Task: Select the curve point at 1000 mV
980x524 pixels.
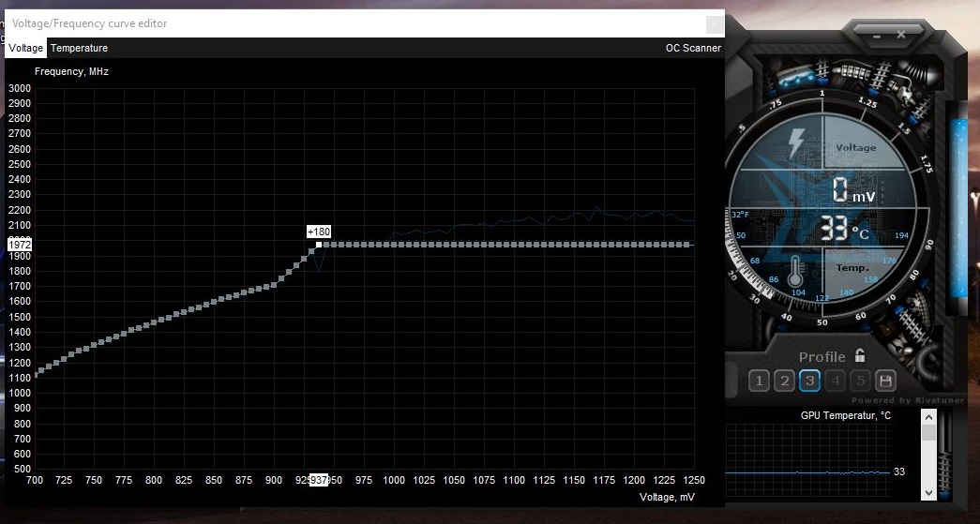Action: pyautogui.click(x=394, y=245)
